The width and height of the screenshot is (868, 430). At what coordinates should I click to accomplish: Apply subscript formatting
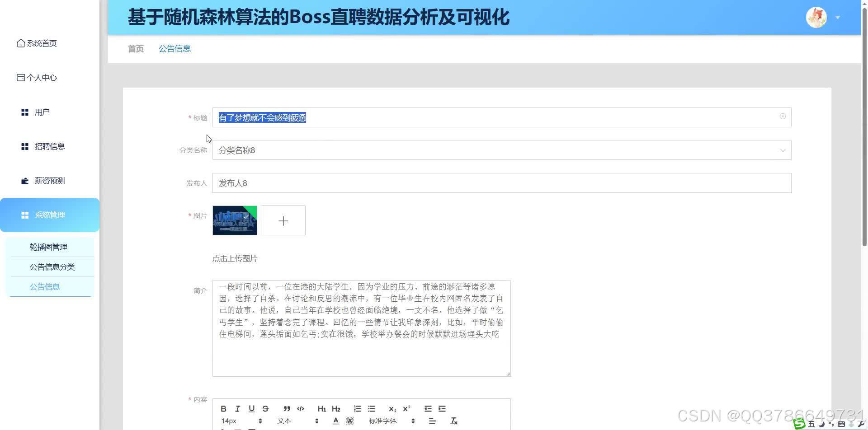[x=392, y=409]
